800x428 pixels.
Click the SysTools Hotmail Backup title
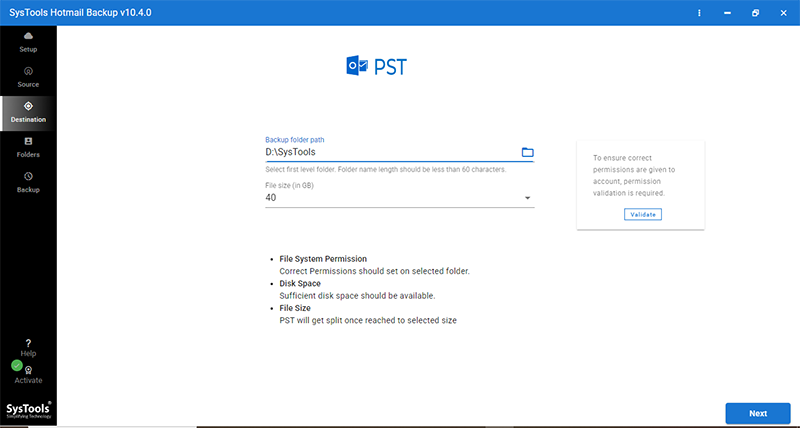tap(80, 13)
